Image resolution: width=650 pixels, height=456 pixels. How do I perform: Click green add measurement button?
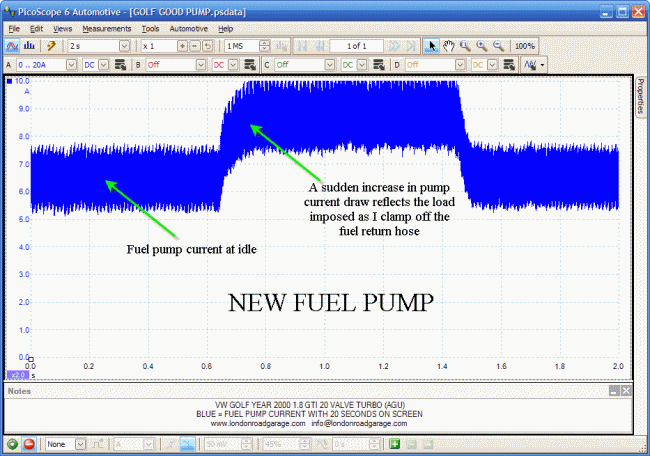click(395, 443)
